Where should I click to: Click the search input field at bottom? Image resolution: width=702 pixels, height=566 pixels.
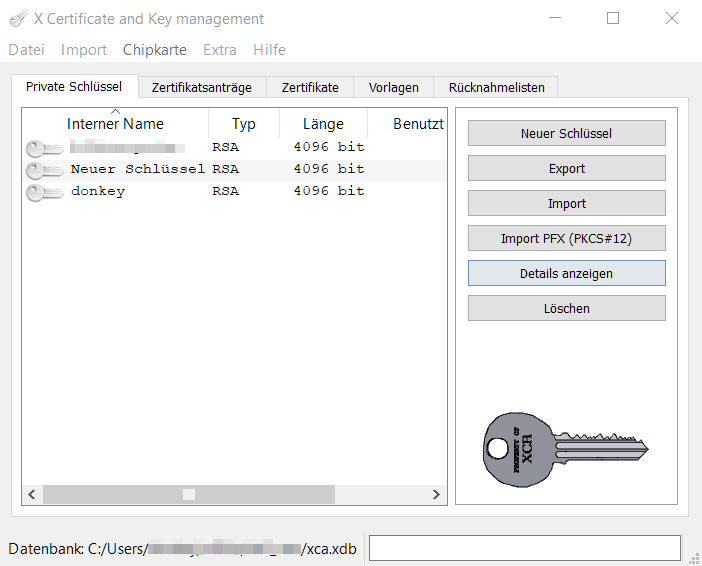click(524, 548)
